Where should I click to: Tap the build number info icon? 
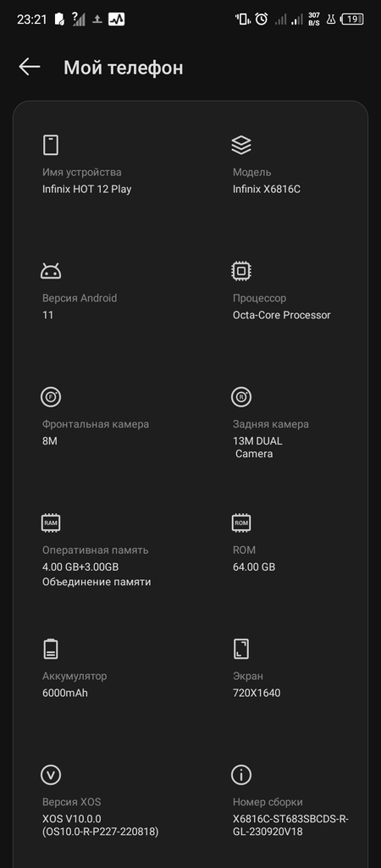(x=241, y=775)
